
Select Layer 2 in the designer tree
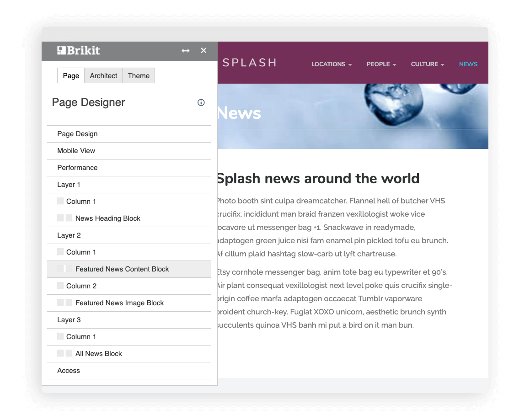pyautogui.click(x=129, y=235)
